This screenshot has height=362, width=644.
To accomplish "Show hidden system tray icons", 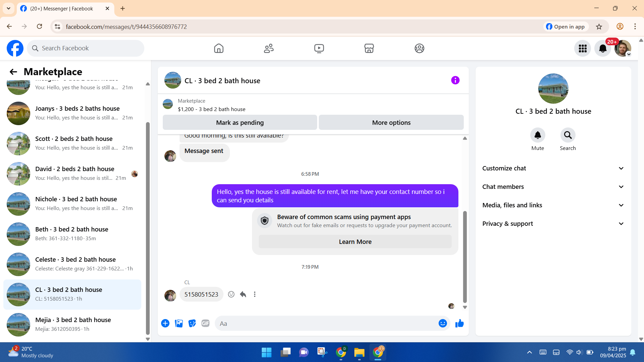I will pyautogui.click(x=529, y=352).
